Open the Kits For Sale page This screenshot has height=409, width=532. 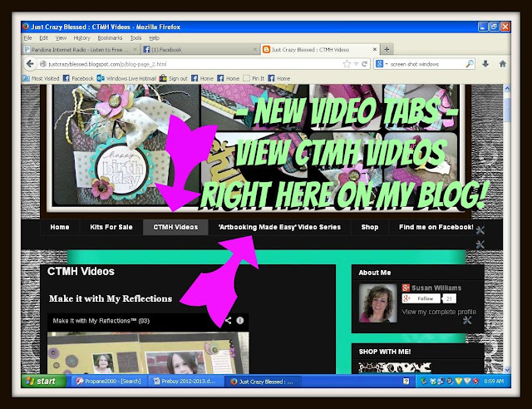pos(111,228)
